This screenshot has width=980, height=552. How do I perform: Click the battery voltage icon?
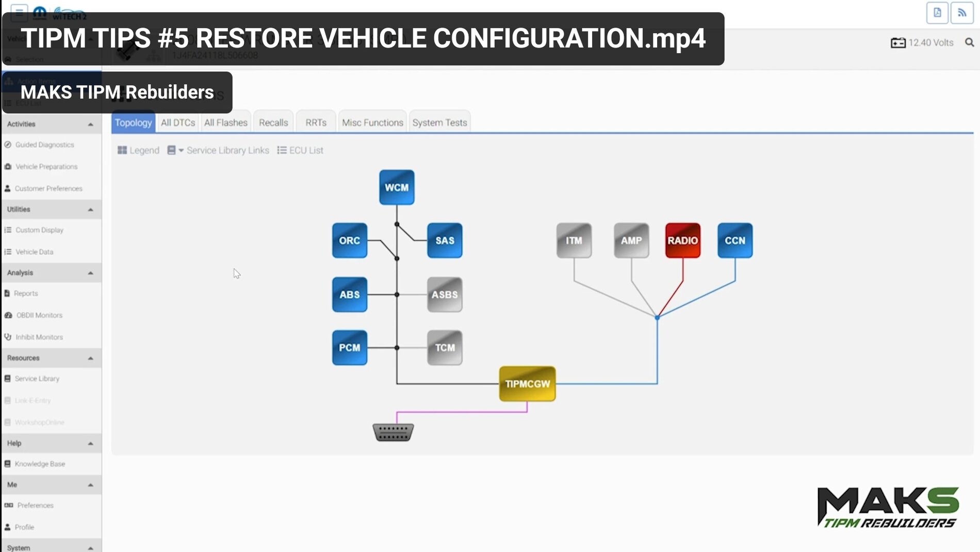pos(898,43)
